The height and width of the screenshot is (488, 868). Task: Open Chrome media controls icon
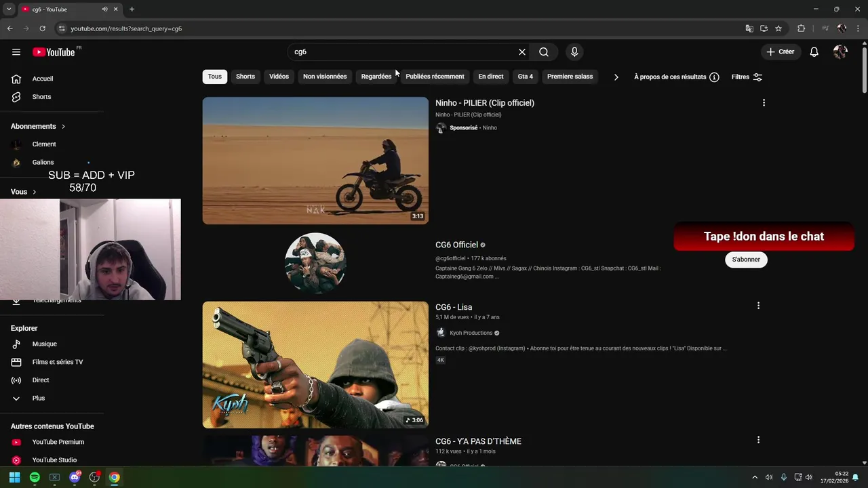pos(825,28)
